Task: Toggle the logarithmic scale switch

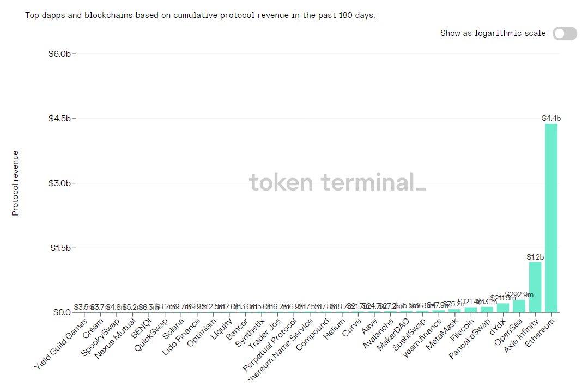Action: pos(565,34)
